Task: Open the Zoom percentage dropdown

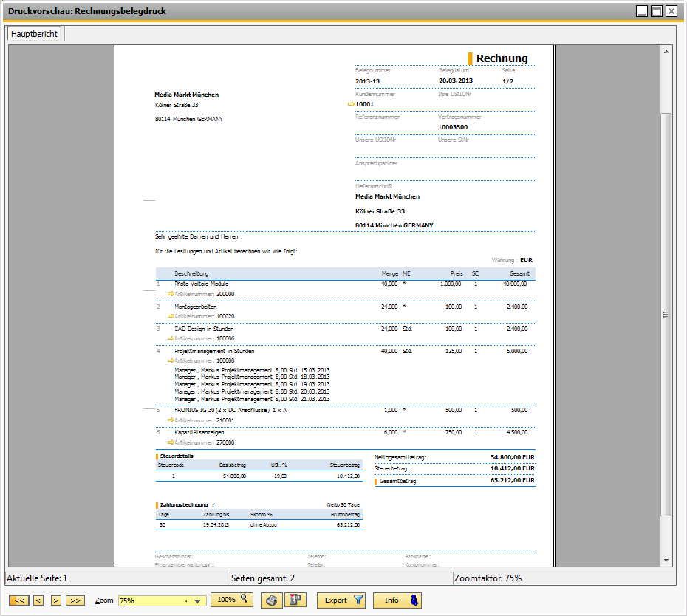Action: 197,601
